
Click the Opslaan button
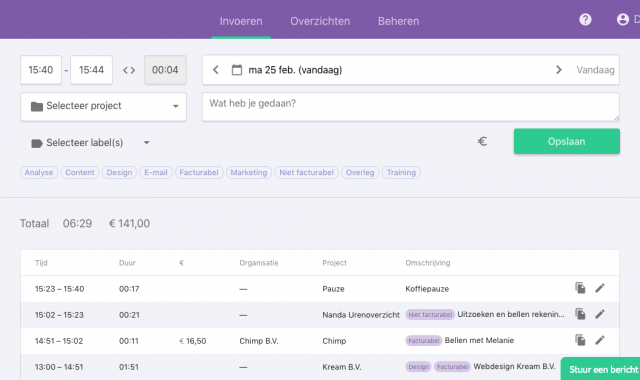(567, 141)
